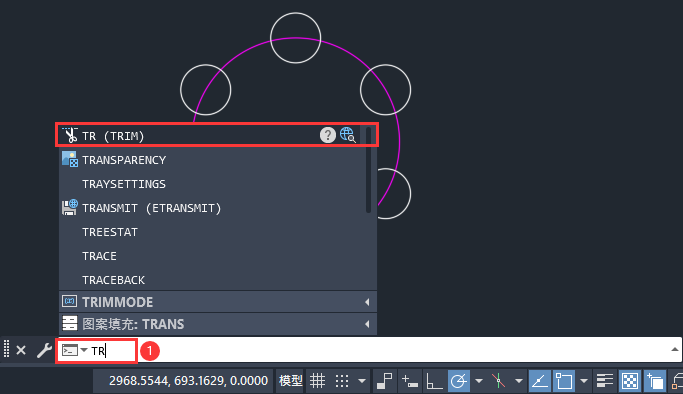Click the command prompt icon
The width and height of the screenshot is (683, 394).
pos(70,350)
